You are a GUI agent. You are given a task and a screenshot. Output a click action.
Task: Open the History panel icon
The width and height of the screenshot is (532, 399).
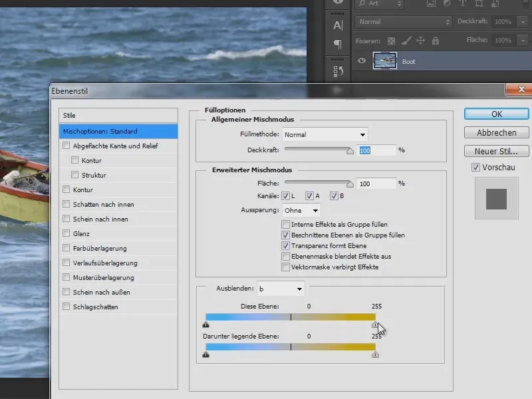click(338, 71)
